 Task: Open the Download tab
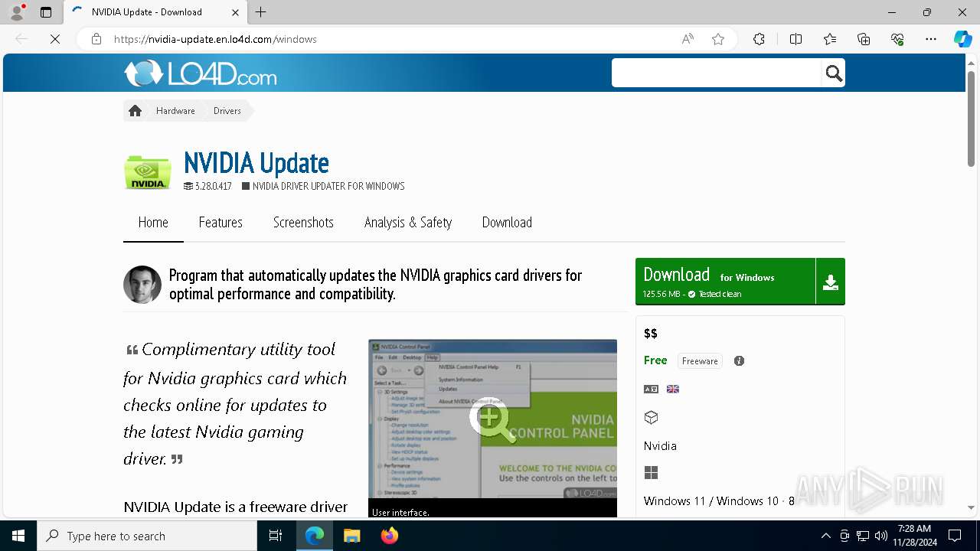(x=507, y=223)
